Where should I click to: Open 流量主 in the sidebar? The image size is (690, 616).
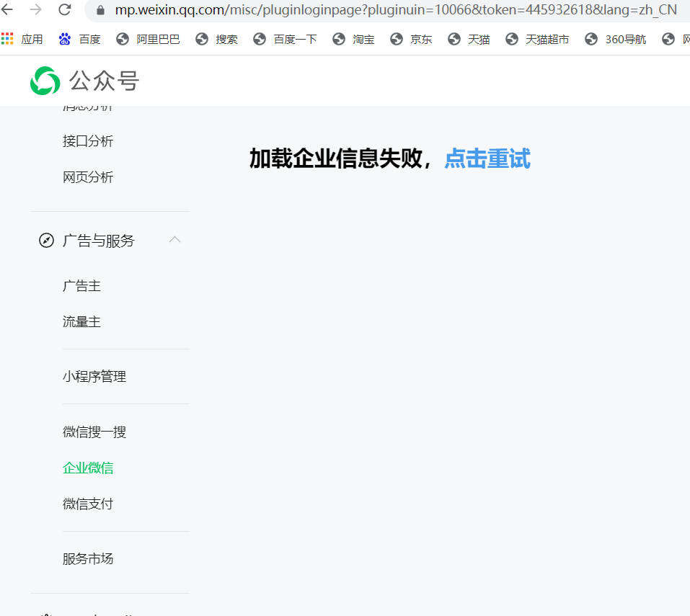(81, 322)
